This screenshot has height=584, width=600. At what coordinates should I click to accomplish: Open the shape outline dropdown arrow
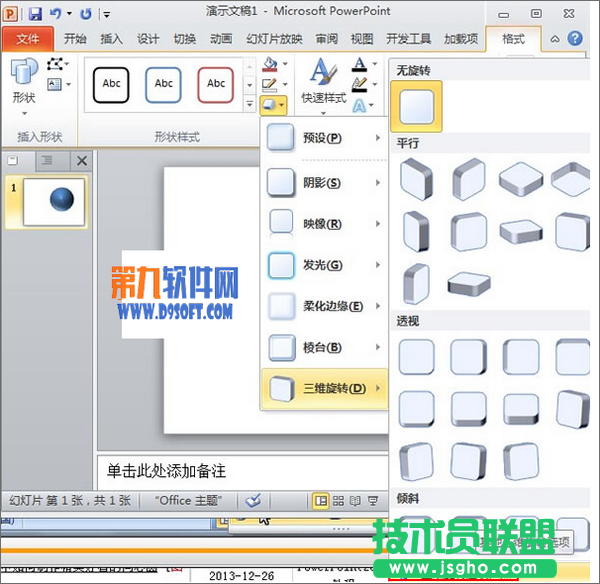click(x=285, y=84)
